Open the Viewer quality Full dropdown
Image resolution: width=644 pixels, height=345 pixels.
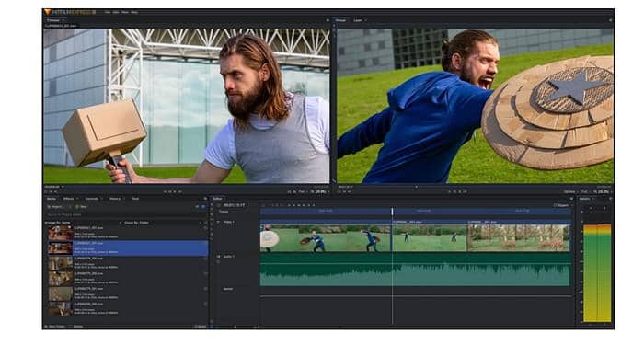pyautogui.click(x=585, y=191)
